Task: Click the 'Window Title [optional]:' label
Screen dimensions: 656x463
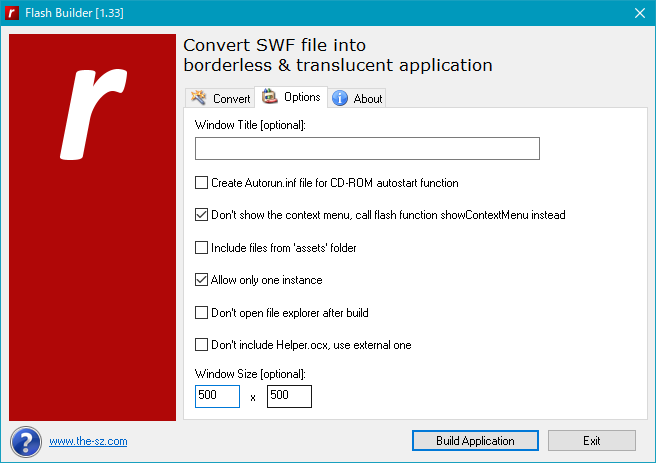Action: click(250, 125)
